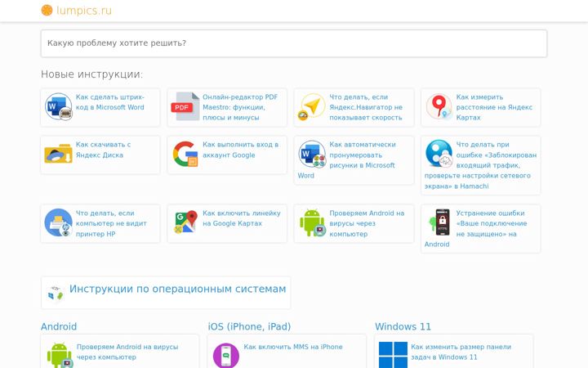Open the Windows 11 category heading

click(x=403, y=326)
